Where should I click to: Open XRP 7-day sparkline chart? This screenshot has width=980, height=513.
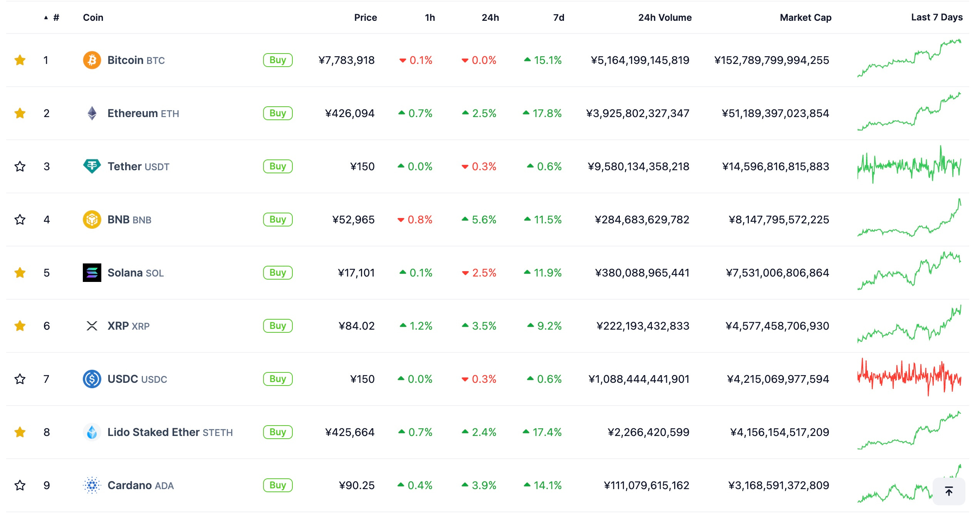point(909,324)
